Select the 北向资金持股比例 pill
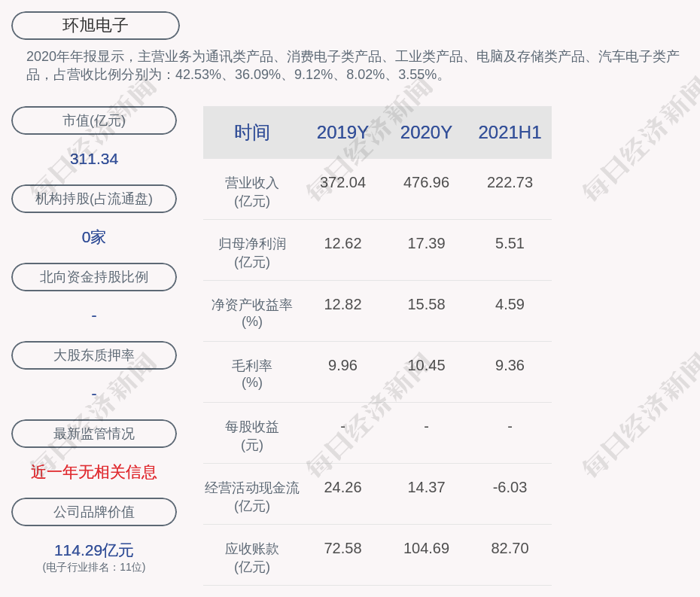This screenshot has width=700, height=597. (94, 277)
